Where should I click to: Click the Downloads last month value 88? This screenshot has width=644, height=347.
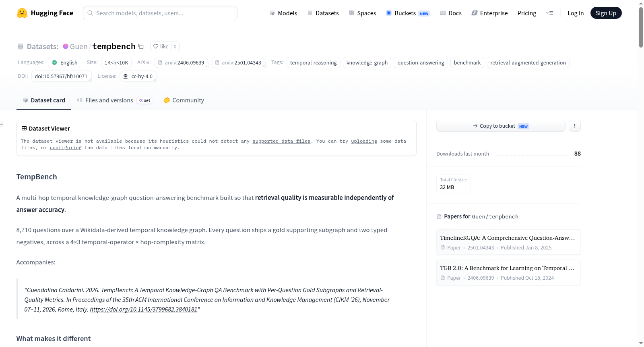click(577, 154)
